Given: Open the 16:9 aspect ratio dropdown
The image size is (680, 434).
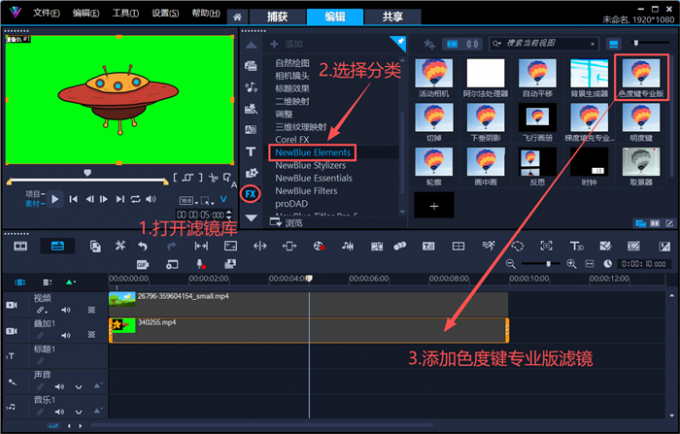Looking at the screenshot, I should (x=188, y=201).
